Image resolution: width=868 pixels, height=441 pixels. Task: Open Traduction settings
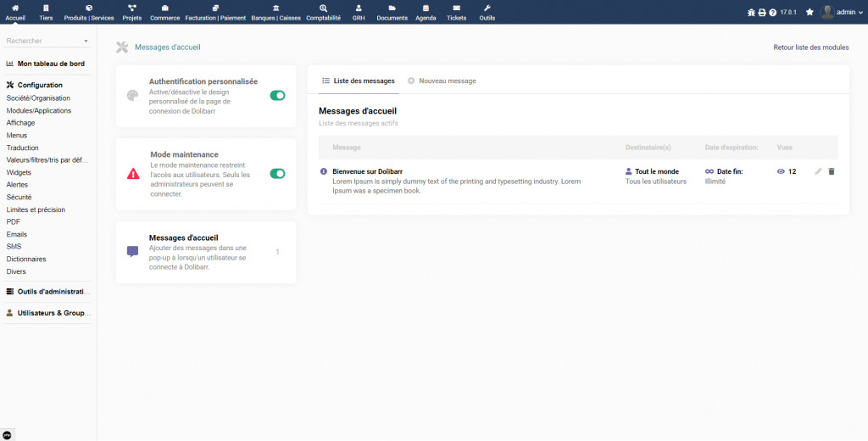point(23,148)
